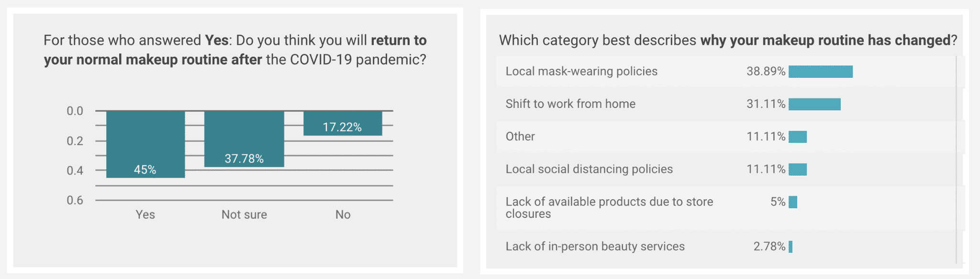Select Lack of in-person beauty services row
The width and height of the screenshot is (980, 279).
click(x=726, y=247)
